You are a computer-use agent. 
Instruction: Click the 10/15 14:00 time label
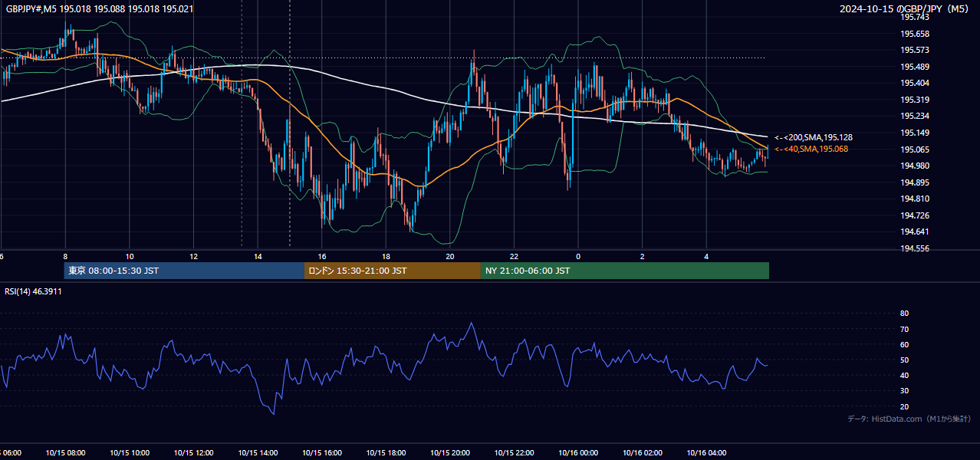(258, 452)
